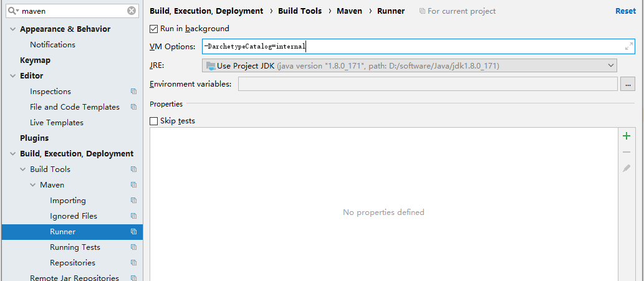This screenshot has height=281, width=644.
Task: Open the search history magnifier icon
Action: (x=14, y=11)
